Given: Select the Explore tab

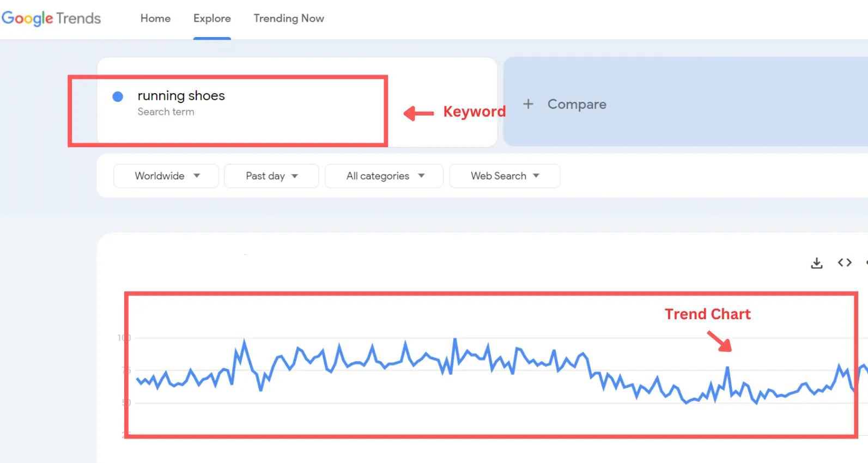Looking at the screenshot, I should point(212,18).
